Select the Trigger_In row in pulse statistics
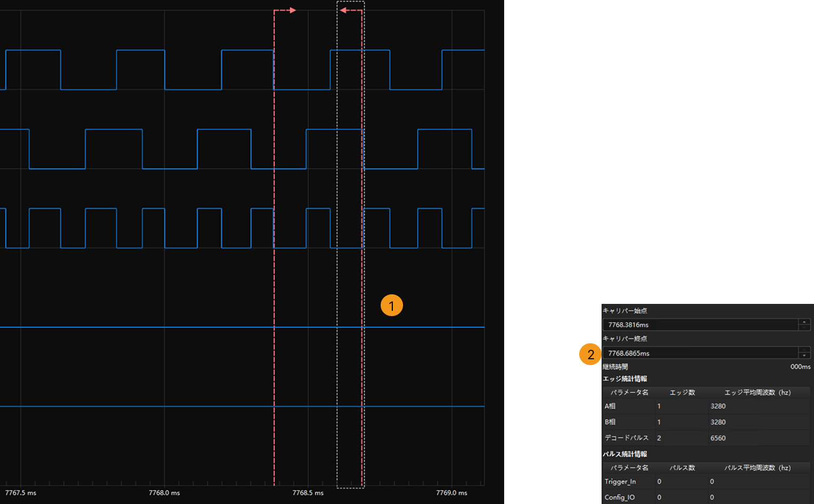 coord(706,482)
